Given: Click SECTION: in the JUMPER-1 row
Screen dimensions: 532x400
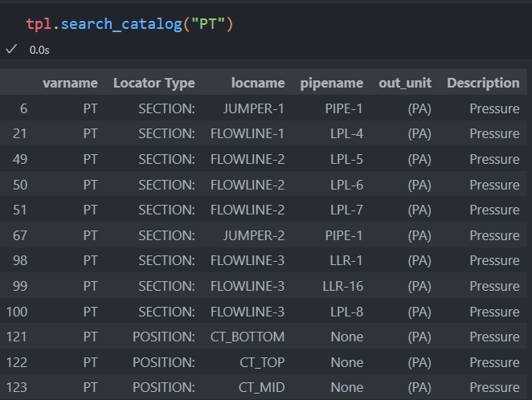Looking at the screenshot, I should pos(166,108).
